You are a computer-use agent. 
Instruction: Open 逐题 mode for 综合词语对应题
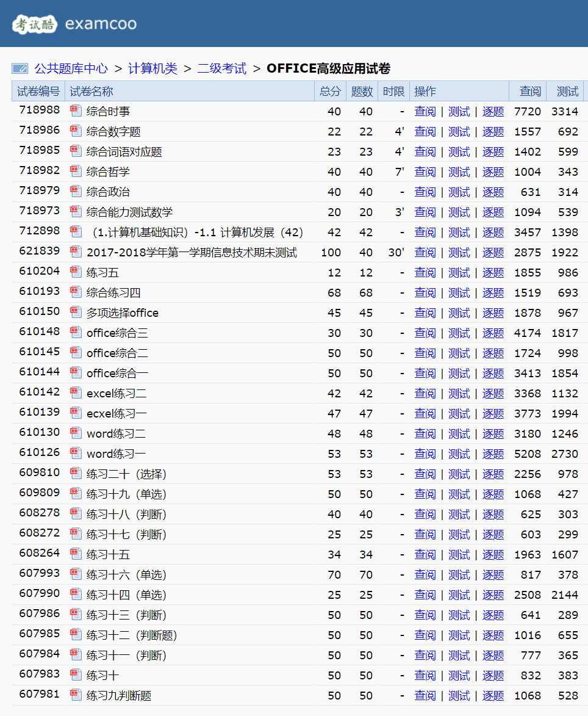(x=493, y=151)
